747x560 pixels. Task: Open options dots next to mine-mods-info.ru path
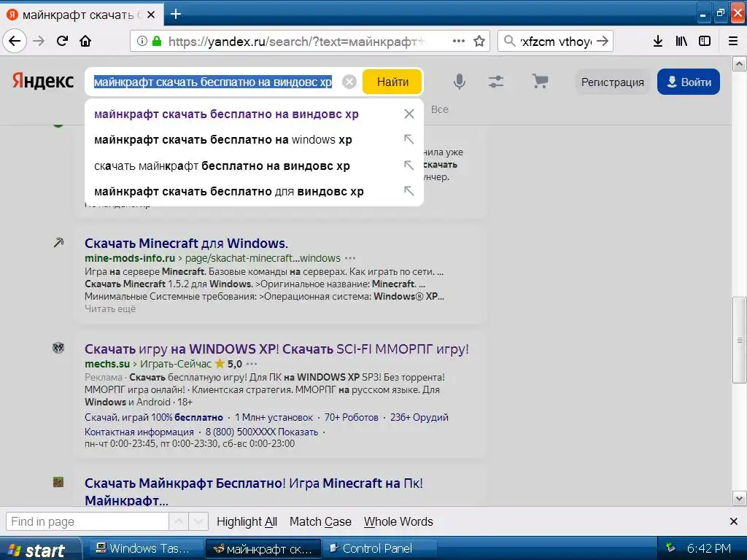click(350, 258)
